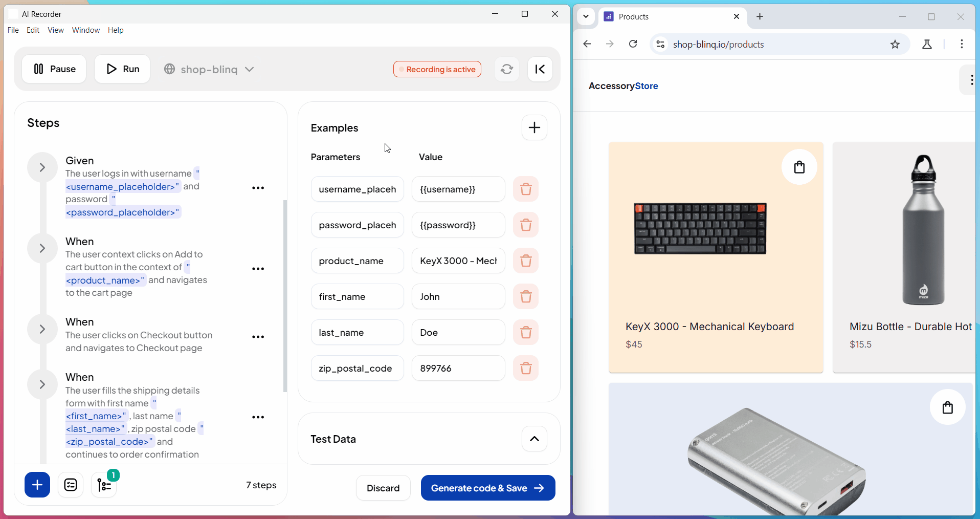Click the last_name value field containing Doe
980x519 pixels.
pyautogui.click(x=458, y=332)
